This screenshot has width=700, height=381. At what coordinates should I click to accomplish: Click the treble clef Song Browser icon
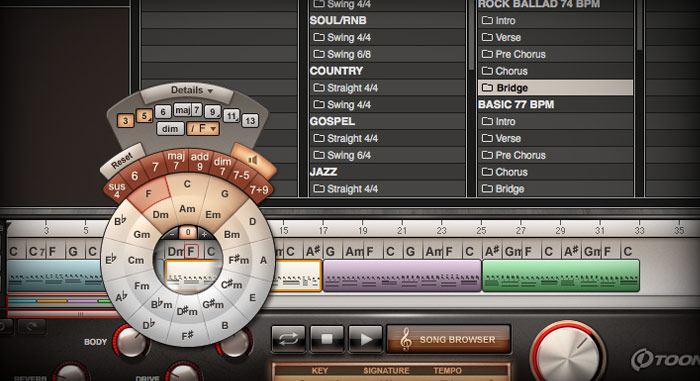pos(405,339)
